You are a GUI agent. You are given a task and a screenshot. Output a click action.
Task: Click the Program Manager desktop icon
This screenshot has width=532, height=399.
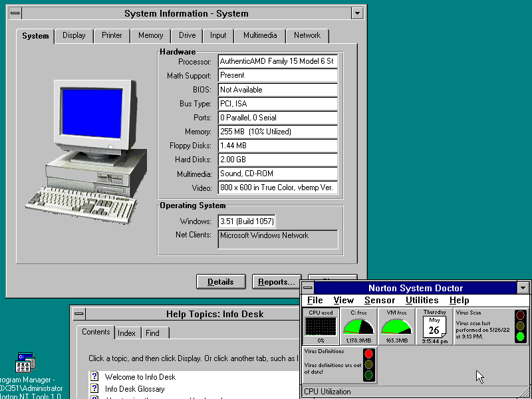26,362
